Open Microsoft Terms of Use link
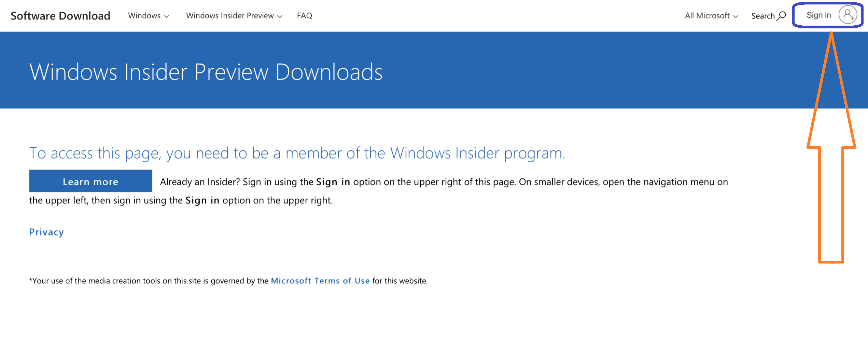Image resolution: width=868 pixels, height=350 pixels. (320, 281)
